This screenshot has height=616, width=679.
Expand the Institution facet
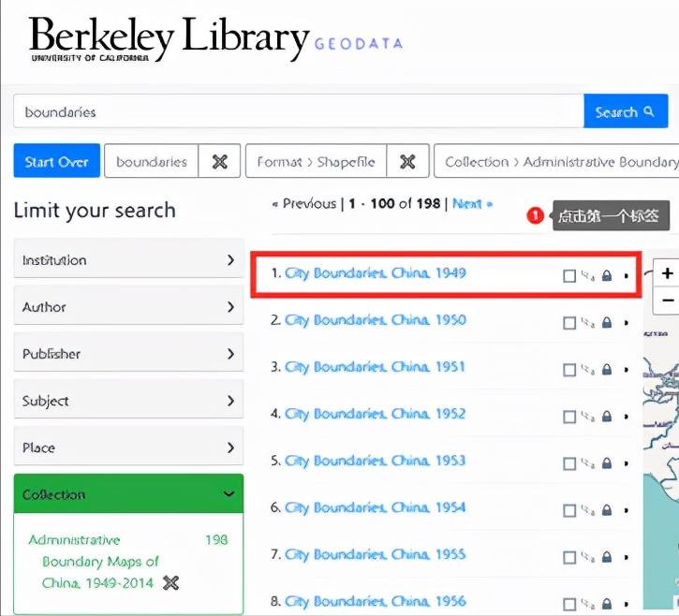[x=128, y=260]
